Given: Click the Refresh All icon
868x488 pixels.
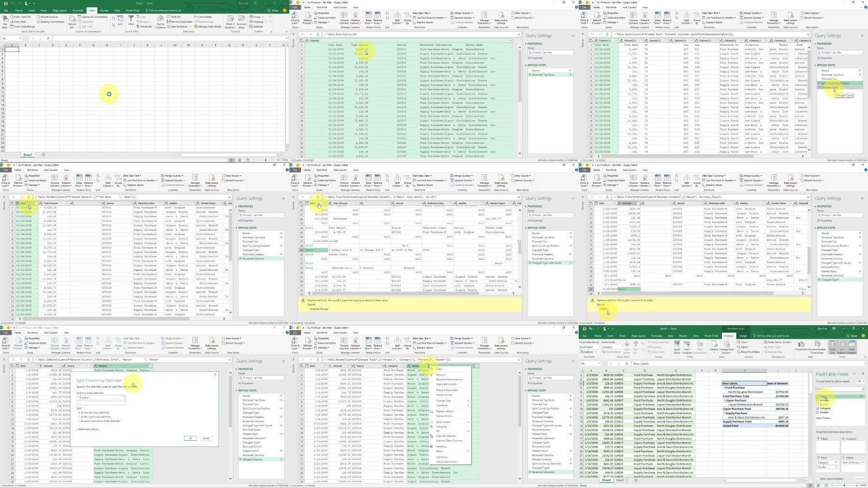Looking at the screenshot, I should (72, 19).
